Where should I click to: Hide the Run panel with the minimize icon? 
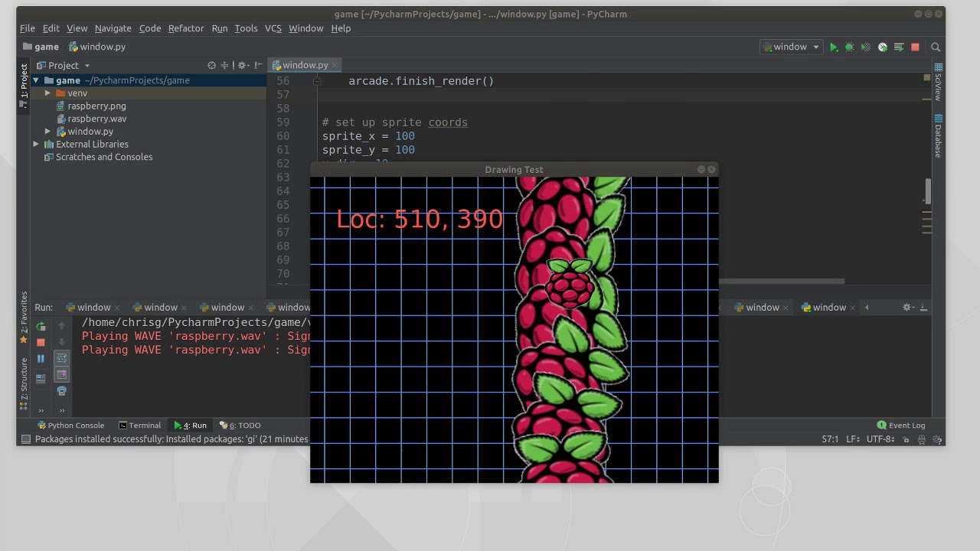pos(923,307)
